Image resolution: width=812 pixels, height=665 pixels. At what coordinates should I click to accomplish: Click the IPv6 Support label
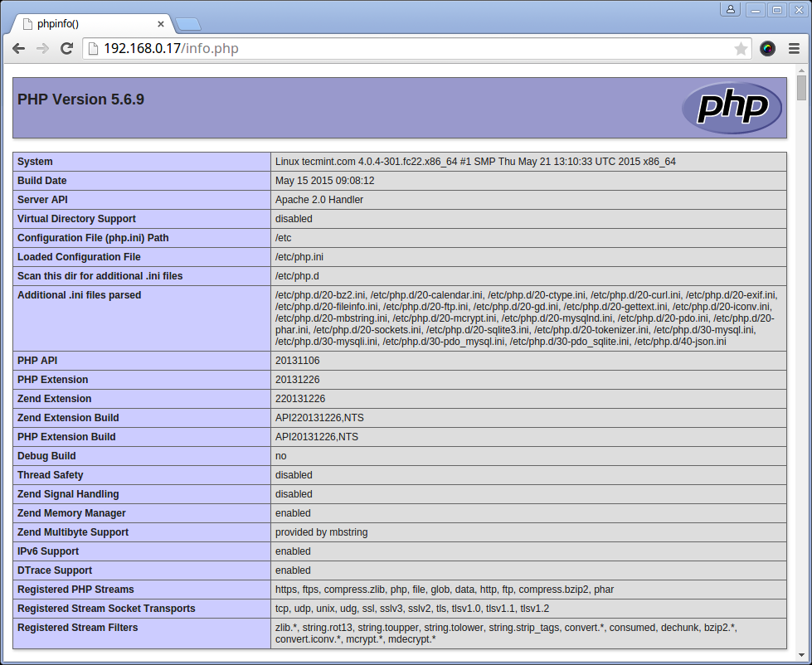click(48, 551)
